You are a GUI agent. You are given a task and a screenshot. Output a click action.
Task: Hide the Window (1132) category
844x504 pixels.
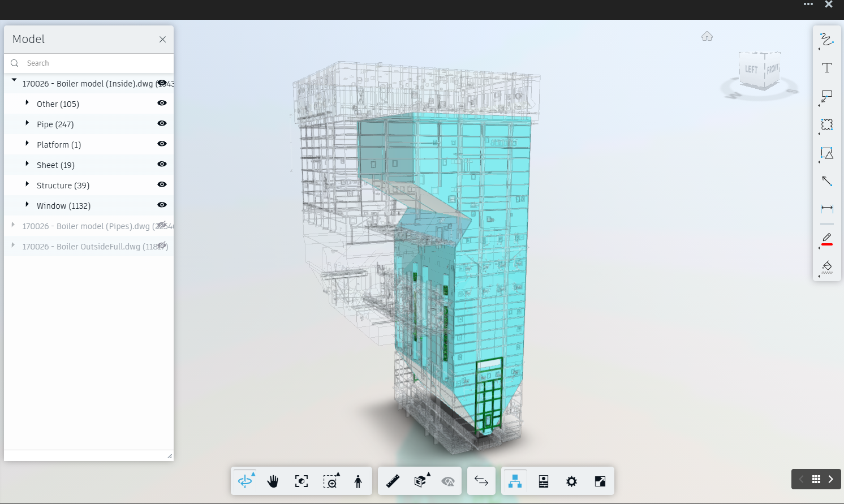pyautogui.click(x=162, y=205)
